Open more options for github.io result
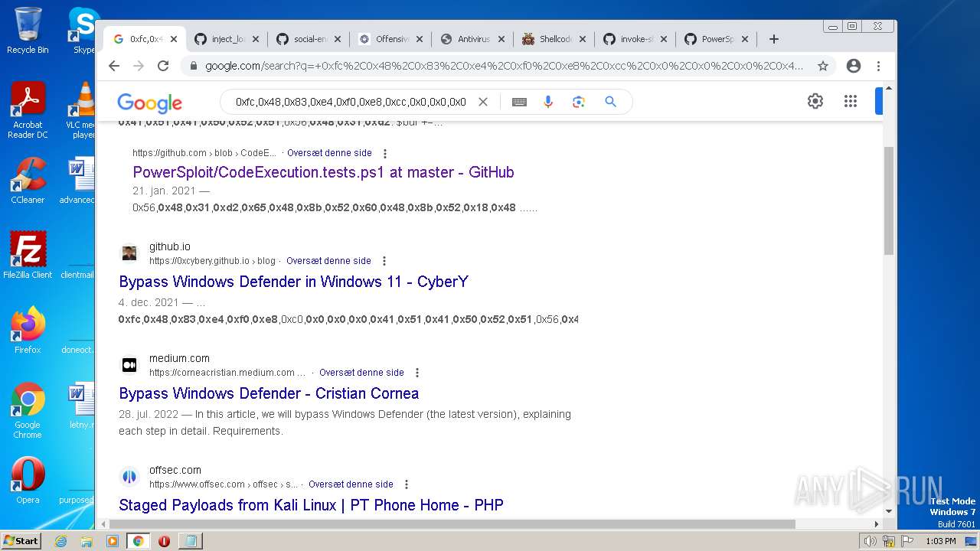Viewport: 980px width, 551px height. (384, 261)
